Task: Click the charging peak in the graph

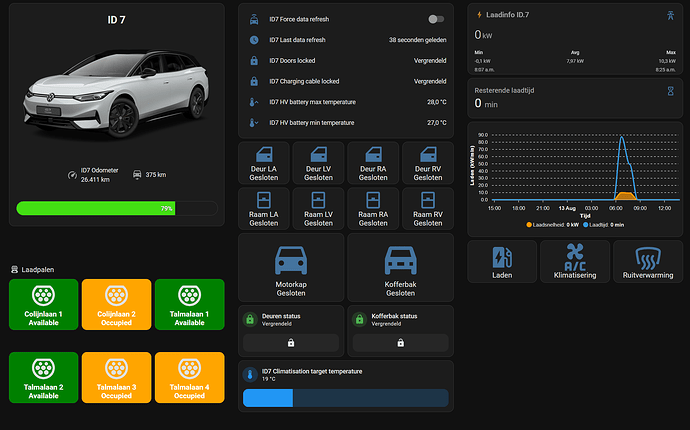Action: coord(621,138)
